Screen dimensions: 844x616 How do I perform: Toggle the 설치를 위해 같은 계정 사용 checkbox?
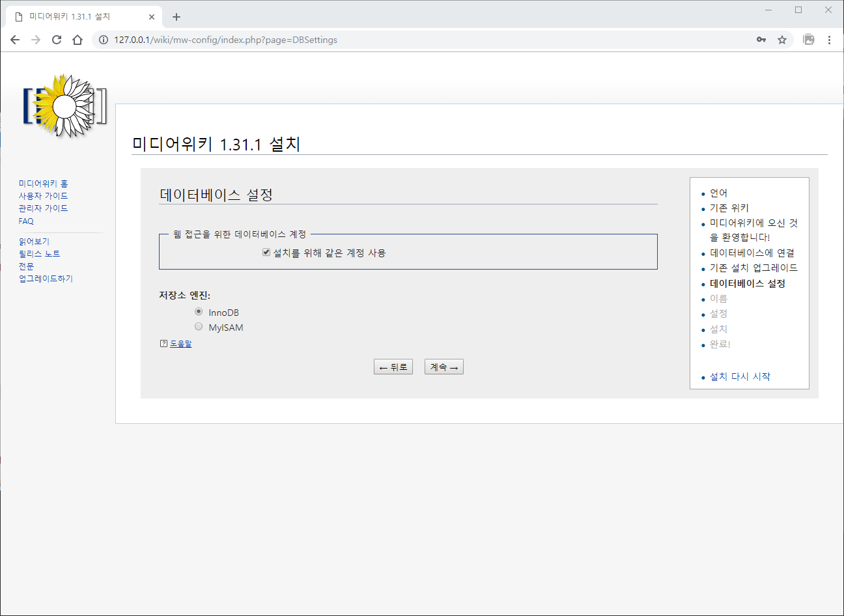tap(266, 252)
